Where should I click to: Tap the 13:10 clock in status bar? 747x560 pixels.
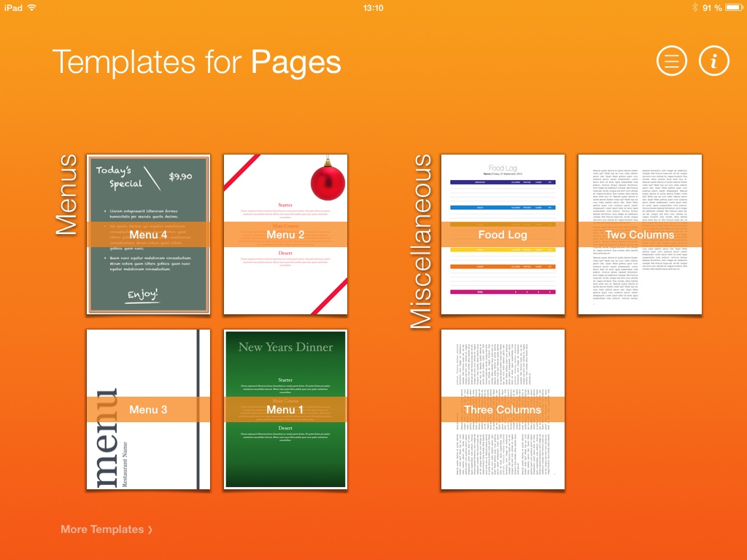pos(373,7)
